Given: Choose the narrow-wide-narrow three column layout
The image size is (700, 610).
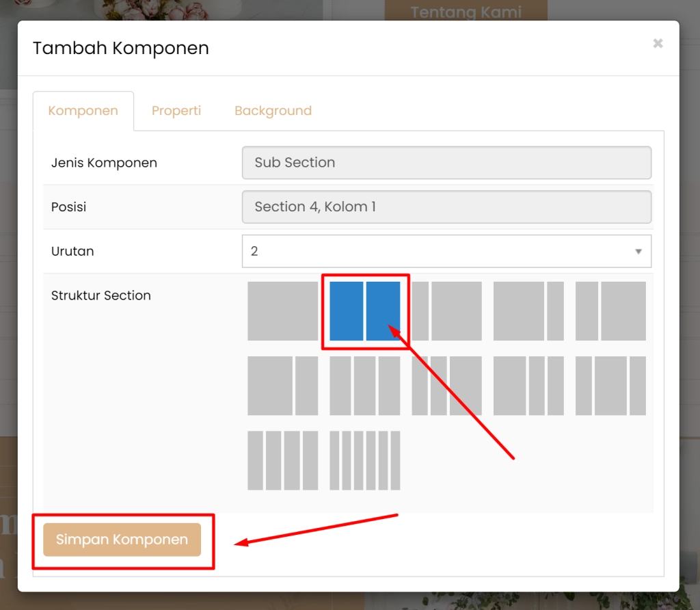Looking at the screenshot, I should 610,386.
